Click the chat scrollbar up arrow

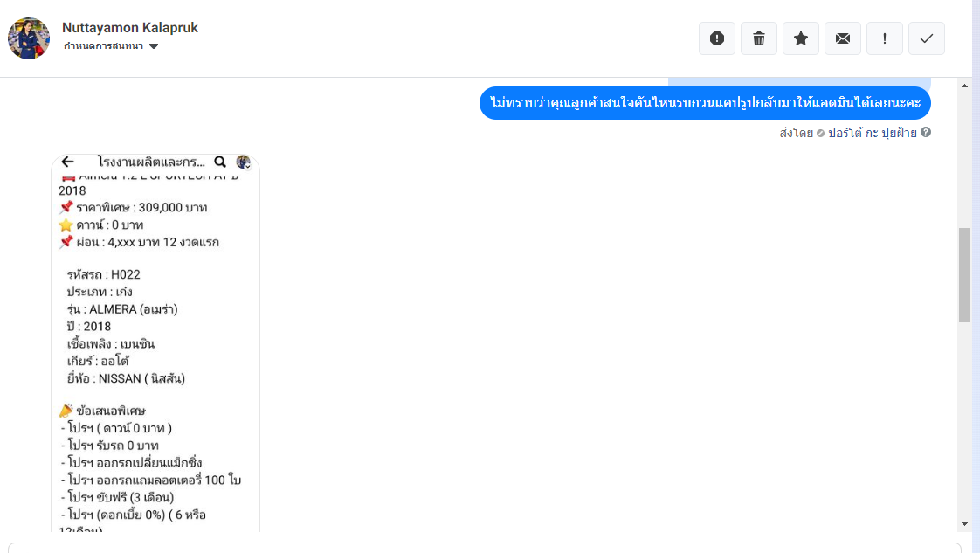pos(964,86)
